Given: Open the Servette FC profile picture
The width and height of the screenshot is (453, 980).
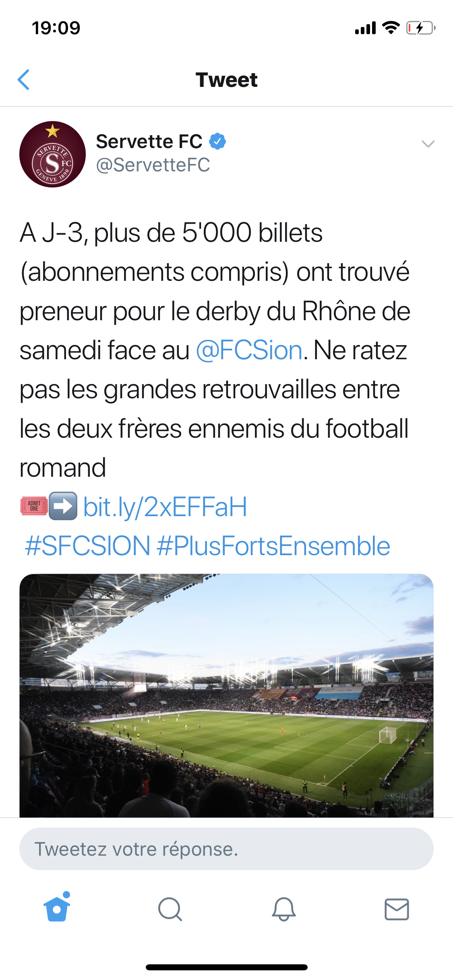Looking at the screenshot, I should tap(52, 154).
